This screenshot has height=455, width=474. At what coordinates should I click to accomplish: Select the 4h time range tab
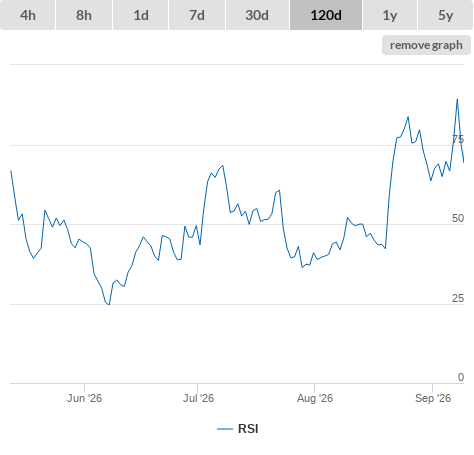(28, 15)
